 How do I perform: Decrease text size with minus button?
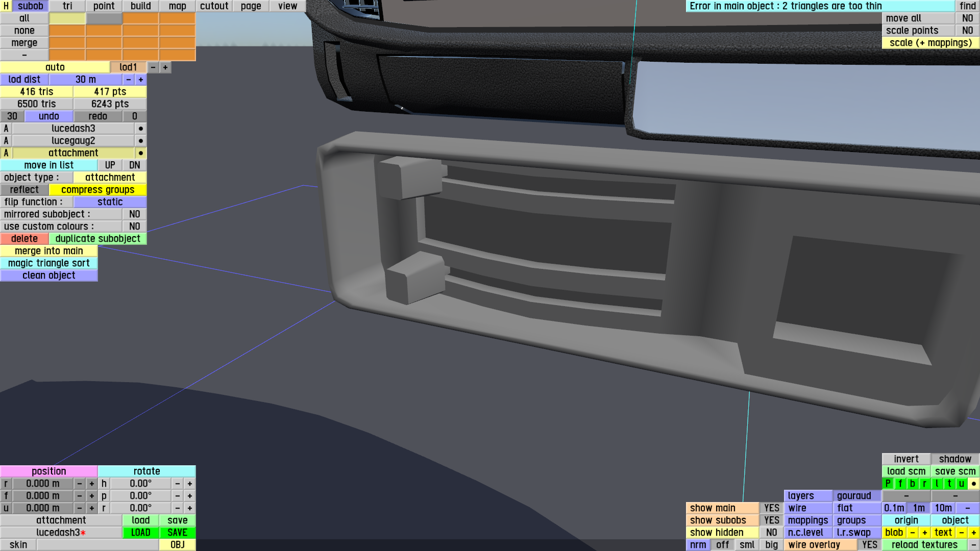click(x=961, y=533)
